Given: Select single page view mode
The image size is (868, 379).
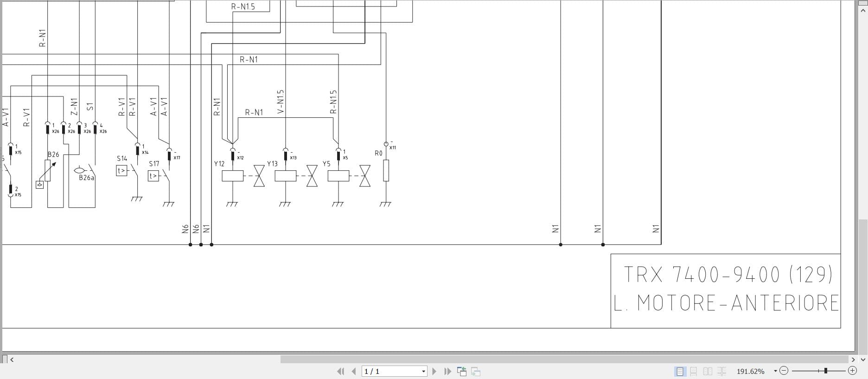Looking at the screenshot, I should tap(680, 371).
